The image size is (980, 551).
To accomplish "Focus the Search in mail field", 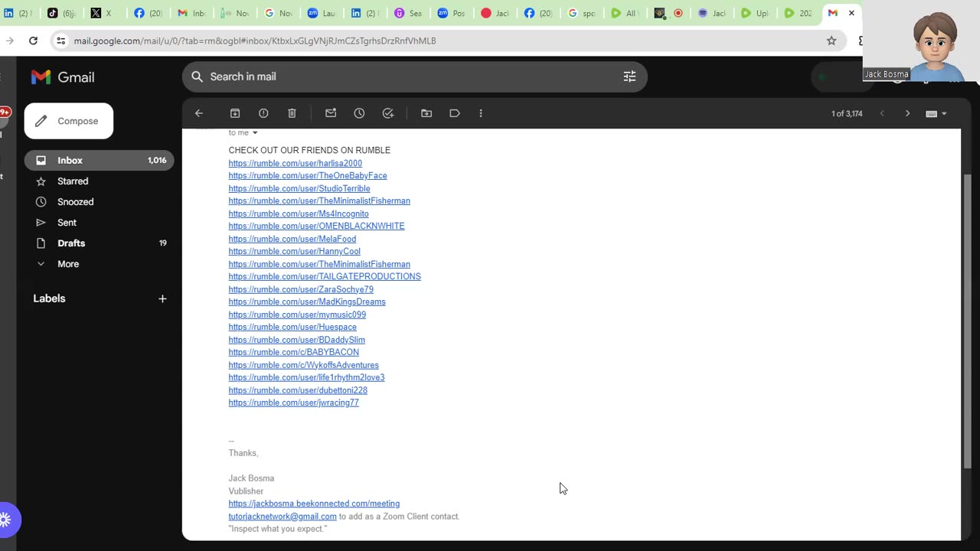I will pyautogui.click(x=413, y=77).
